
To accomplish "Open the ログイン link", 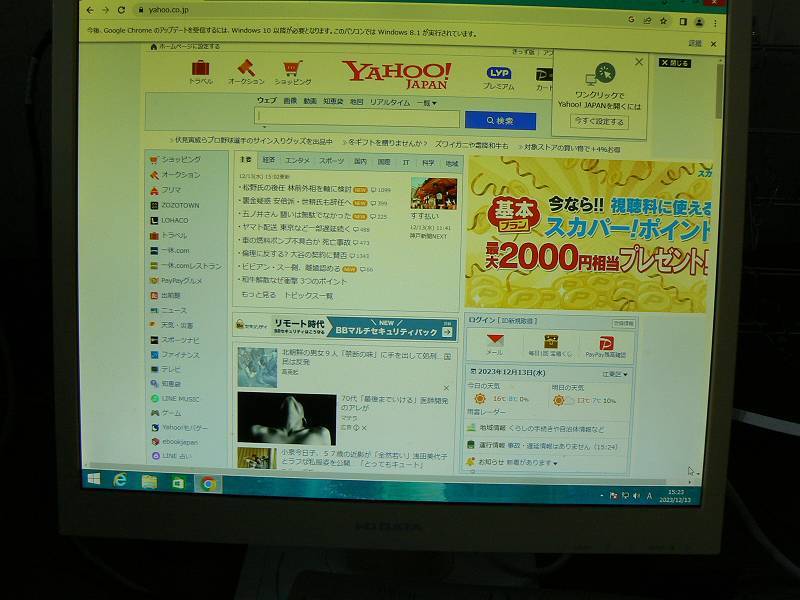I will 482,320.
